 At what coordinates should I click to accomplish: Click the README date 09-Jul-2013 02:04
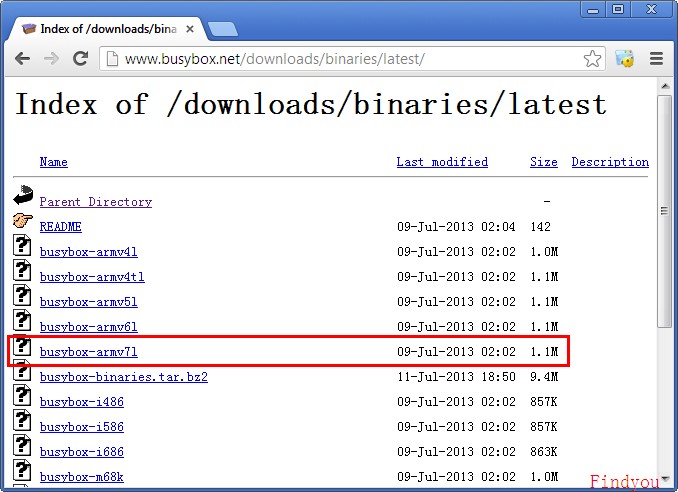[x=456, y=227]
